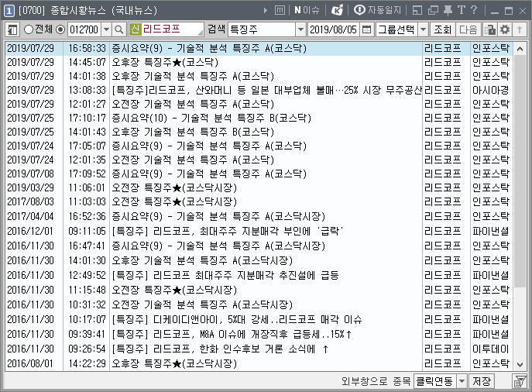Image resolution: width=532 pixels, height=392 pixels.
Task: Select news row 2019/07/25 17:10:17 증시요약(10)
Action: (x=259, y=118)
